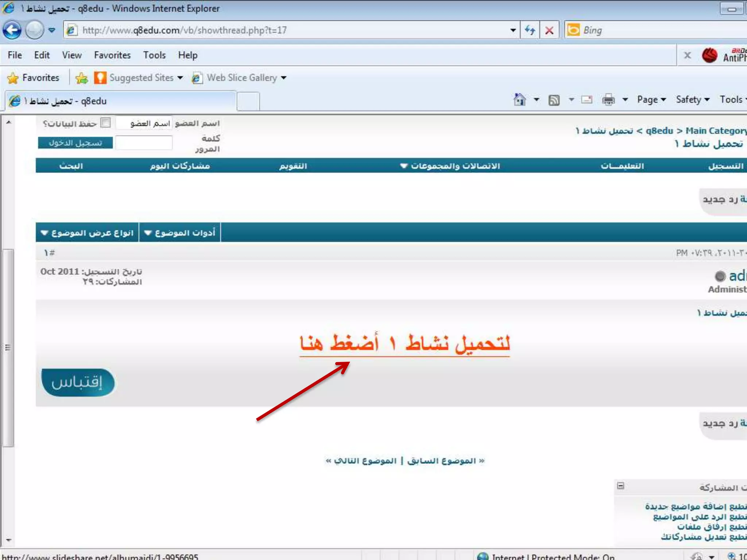Open Suggested Sites dropdown
Viewport: 747px width, 560px height.
139,78
